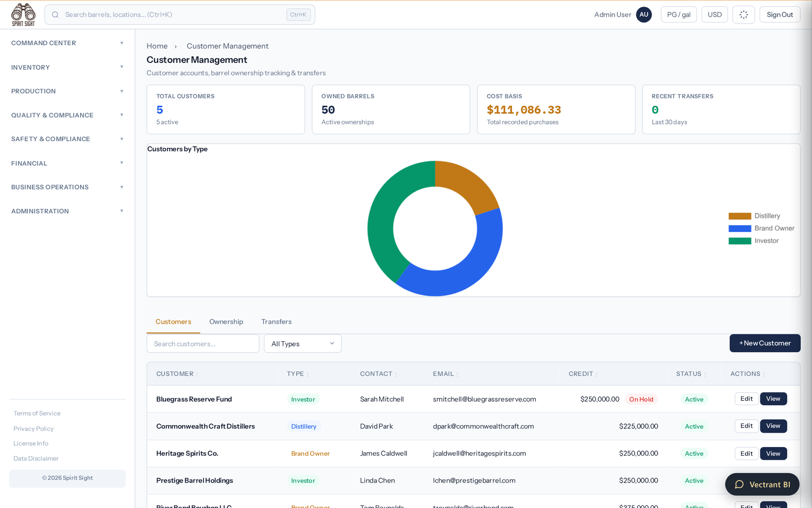Focus the global search barrels field
Image resolution: width=812 pixels, height=508 pixels.
(x=180, y=15)
